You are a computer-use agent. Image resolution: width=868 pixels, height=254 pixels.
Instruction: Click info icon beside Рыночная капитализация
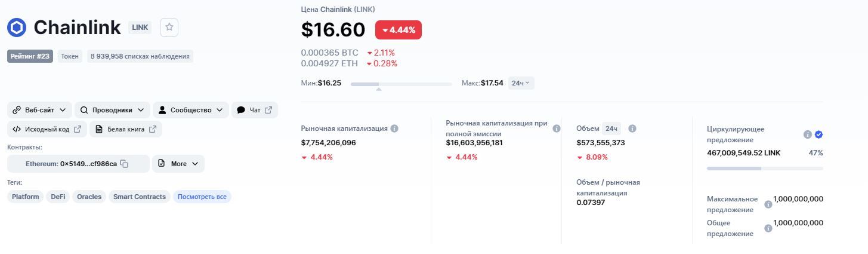[394, 128]
